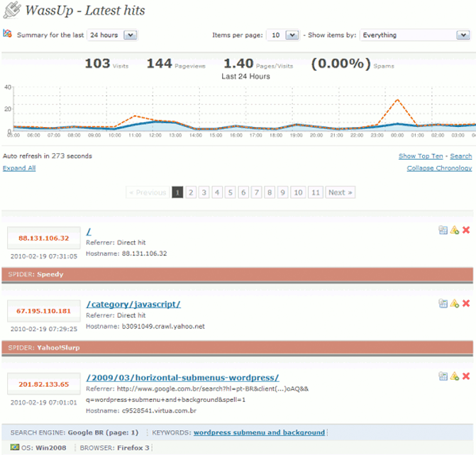Viewport: 476px width, 455px height.
Task: Click the warning icon on 67.195.110.181 entry
Action: point(454,303)
